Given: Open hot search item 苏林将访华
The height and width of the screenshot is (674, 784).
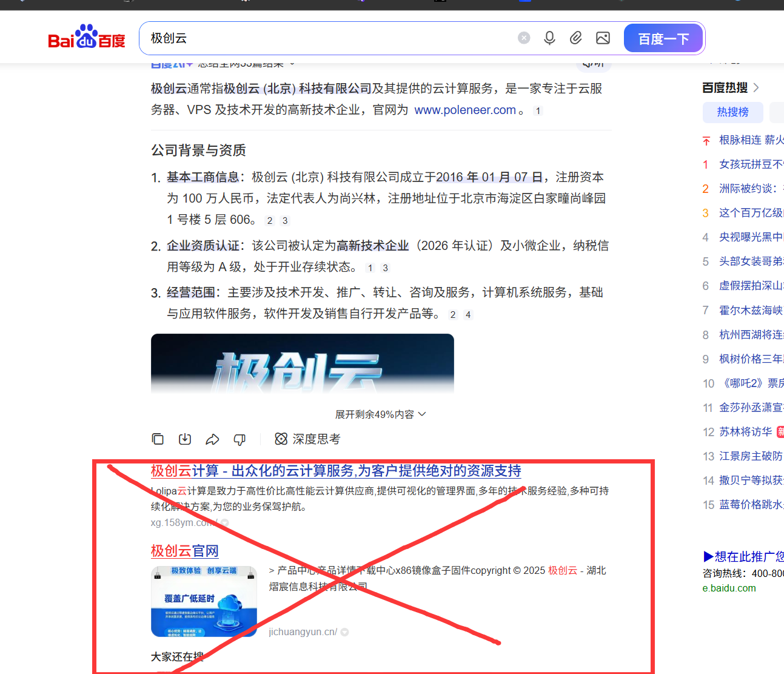Looking at the screenshot, I should (745, 432).
